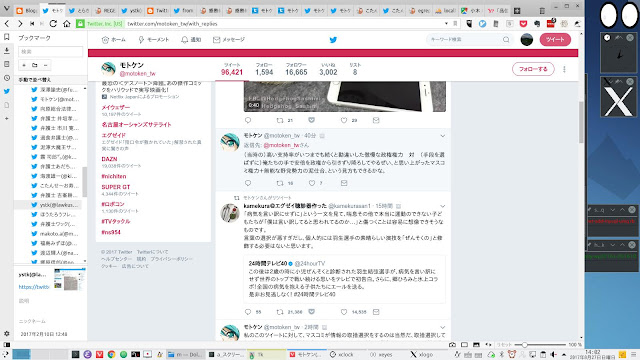Expand kamekura tweet options chevron
Screen dimensions: 640x360
(442, 206)
